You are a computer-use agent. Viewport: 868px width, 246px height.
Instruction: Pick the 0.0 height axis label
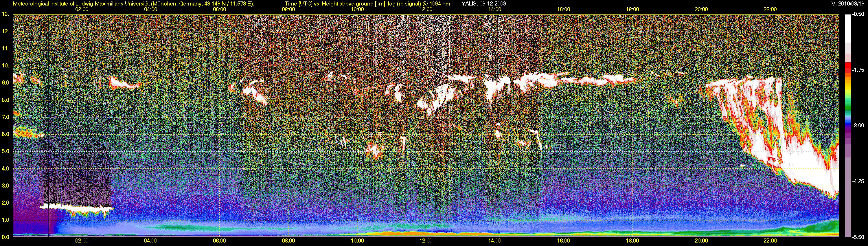5,237
